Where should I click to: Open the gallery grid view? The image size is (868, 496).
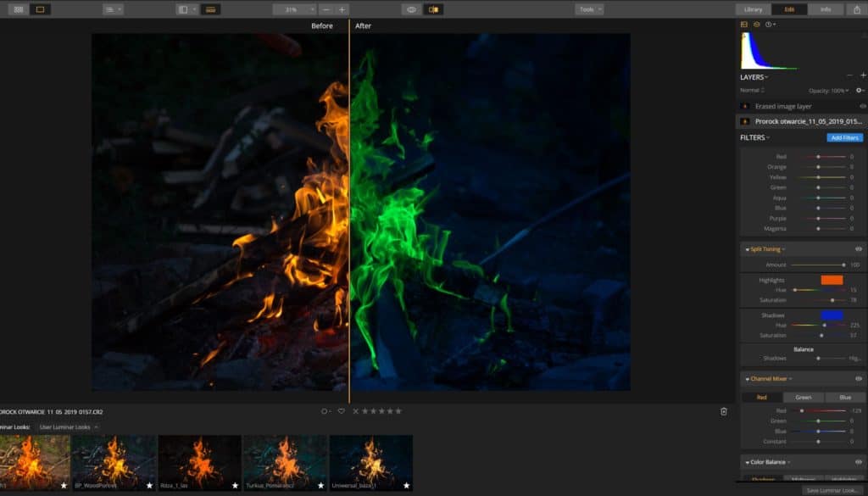pos(17,8)
